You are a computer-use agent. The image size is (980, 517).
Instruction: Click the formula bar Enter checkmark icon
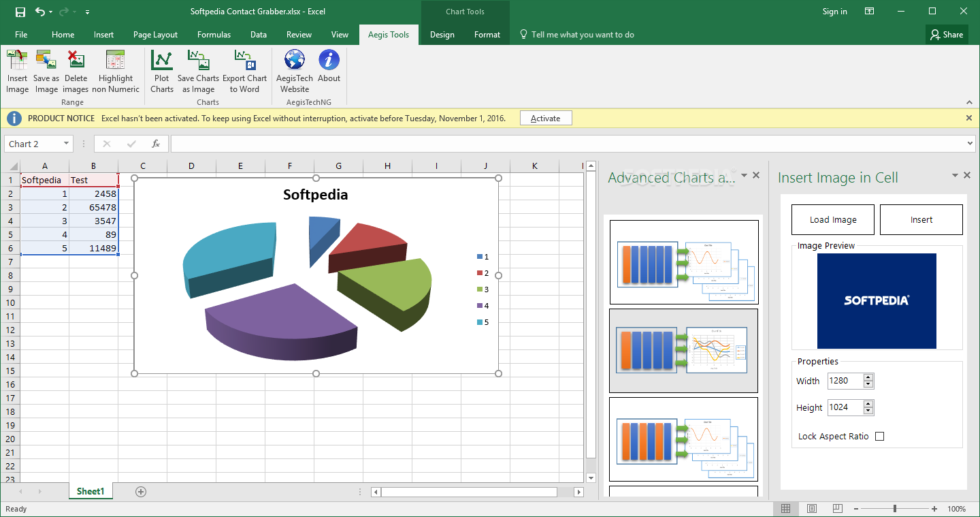coord(131,144)
